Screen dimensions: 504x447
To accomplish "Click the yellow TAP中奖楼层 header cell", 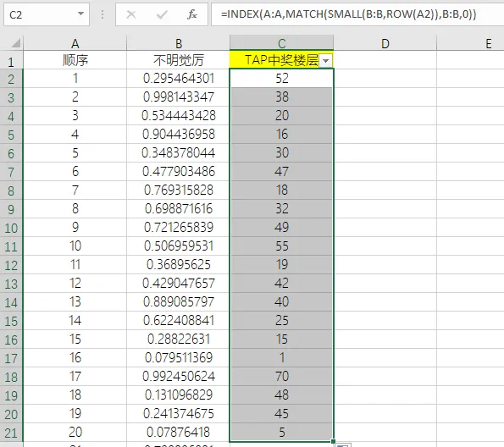I will coord(281,60).
